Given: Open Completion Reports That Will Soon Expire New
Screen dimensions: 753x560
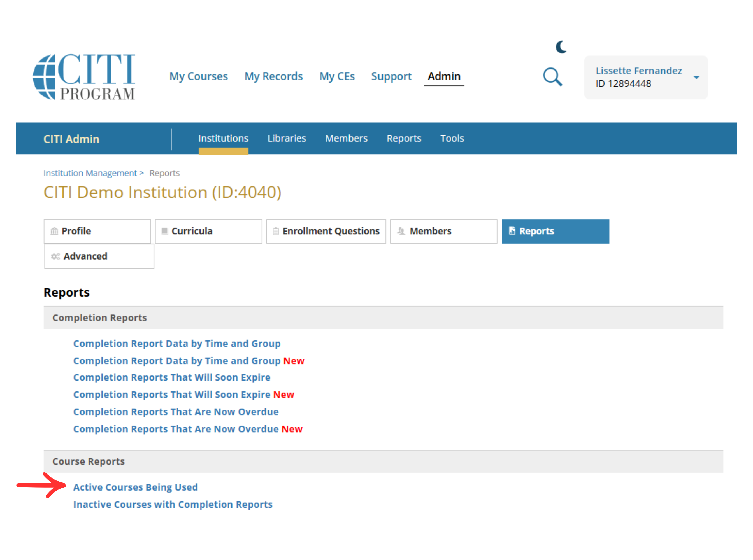Looking at the screenshot, I should click(x=183, y=395).
